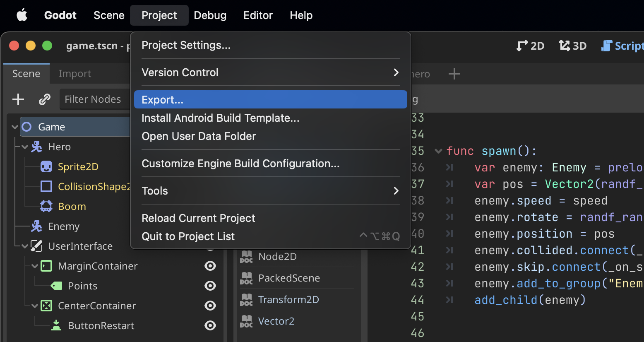Viewport: 644px width, 342px height.
Task: Collapse the UserInterface node
Action: coord(25,246)
